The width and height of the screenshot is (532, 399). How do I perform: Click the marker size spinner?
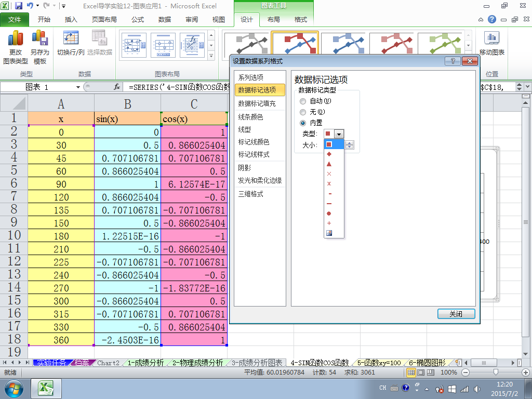pos(350,145)
